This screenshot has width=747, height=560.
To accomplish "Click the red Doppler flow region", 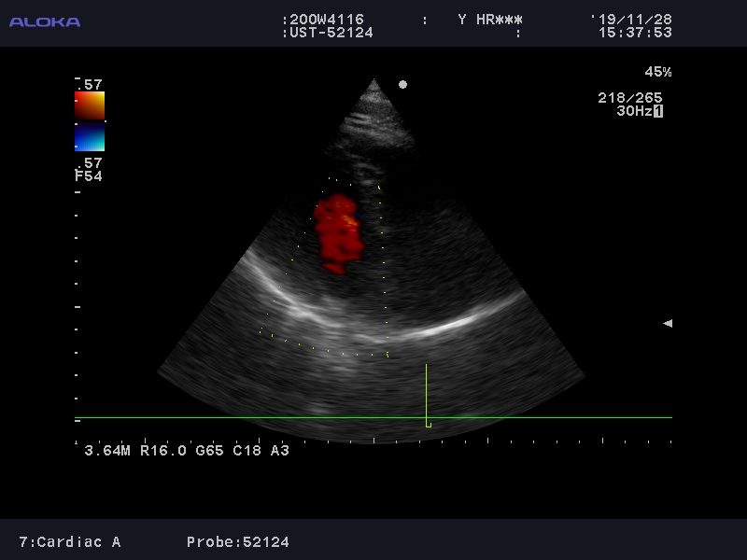I will [336, 233].
